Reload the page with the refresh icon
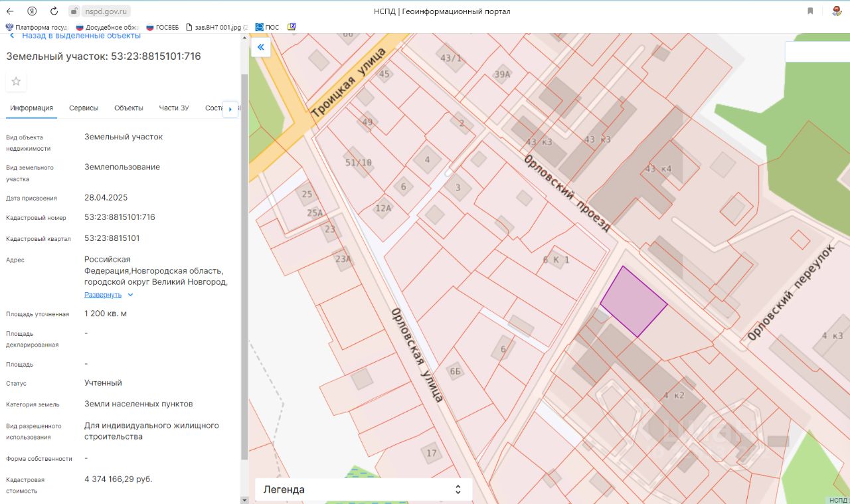850x504 pixels. pyautogui.click(x=54, y=11)
